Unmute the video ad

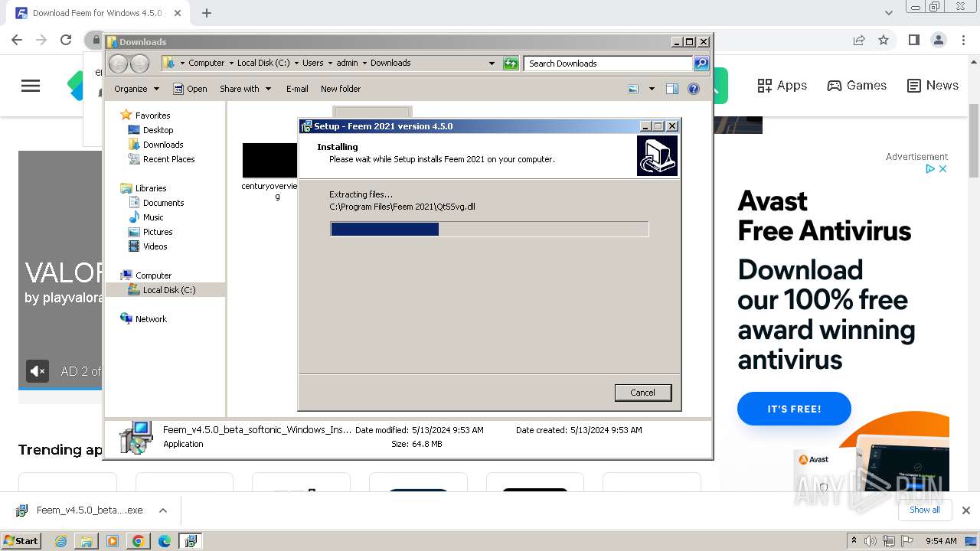click(x=38, y=371)
